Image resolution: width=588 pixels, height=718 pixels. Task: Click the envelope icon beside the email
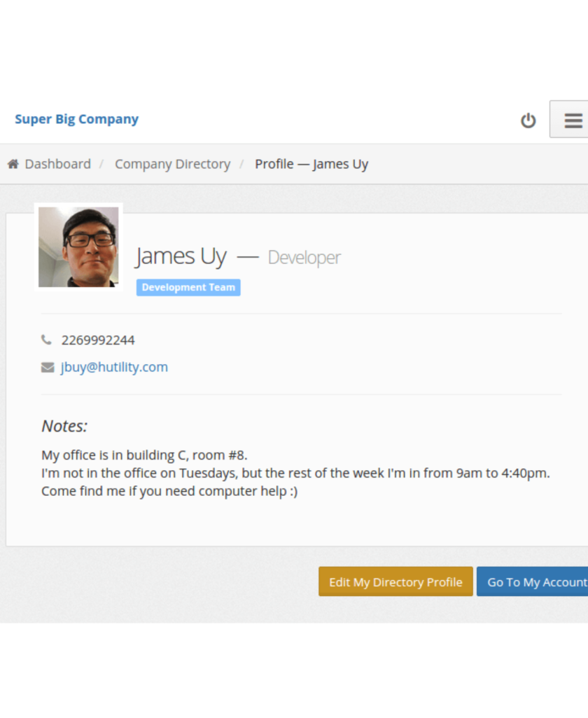coord(48,367)
